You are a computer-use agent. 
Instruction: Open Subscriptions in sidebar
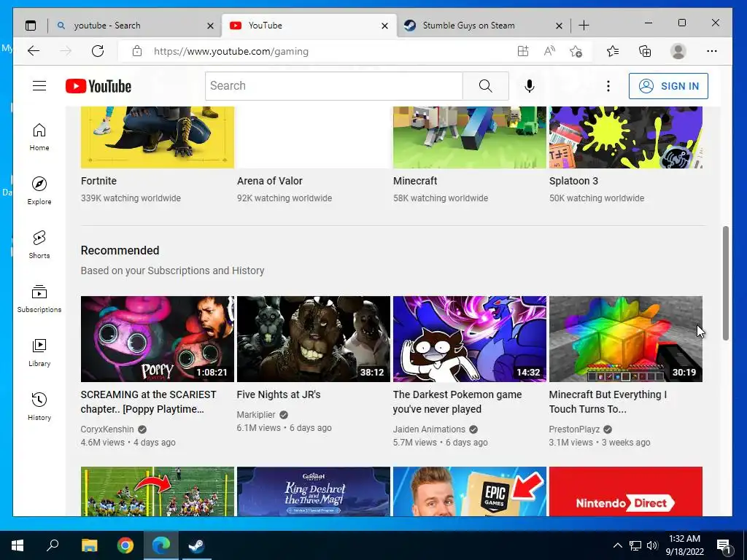[39, 298]
